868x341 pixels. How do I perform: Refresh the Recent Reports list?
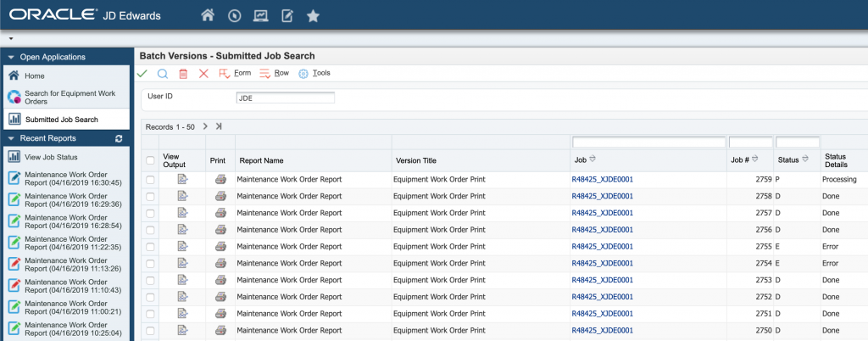[x=119, y=138]
